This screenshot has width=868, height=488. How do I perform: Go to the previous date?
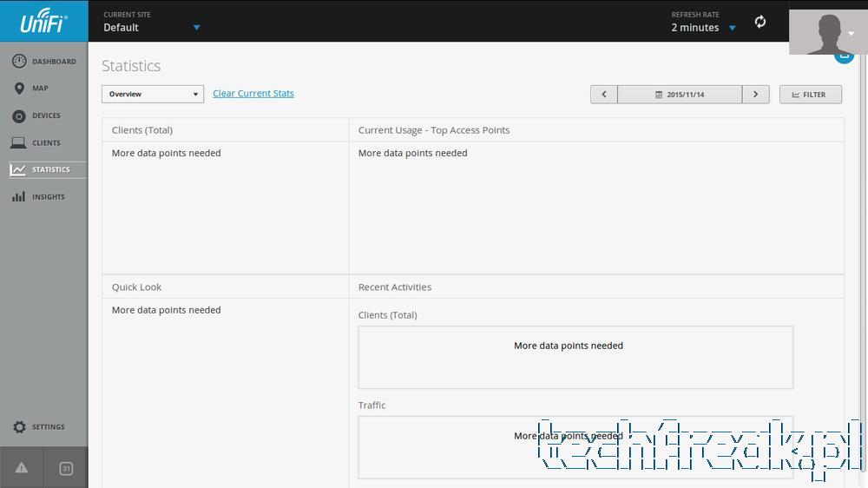pyautogui.click(x=604, y=94)
